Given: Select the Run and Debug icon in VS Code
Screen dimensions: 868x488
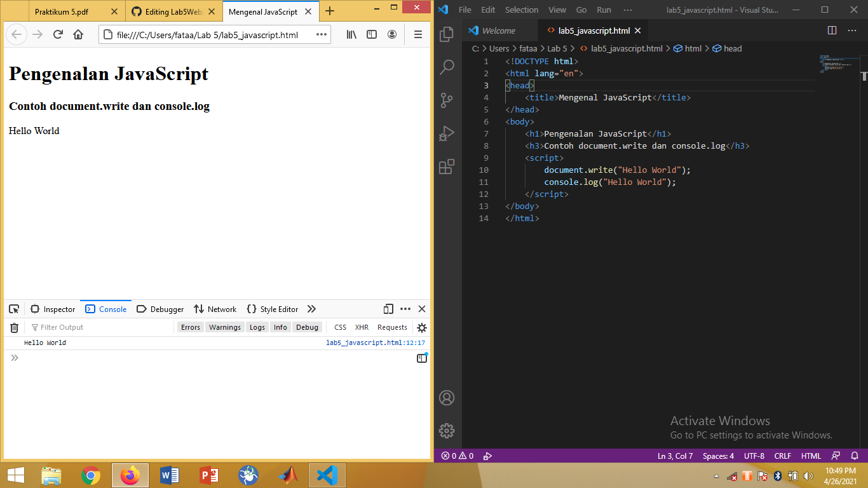Looking at the screenshot, I should click(447, 133).
